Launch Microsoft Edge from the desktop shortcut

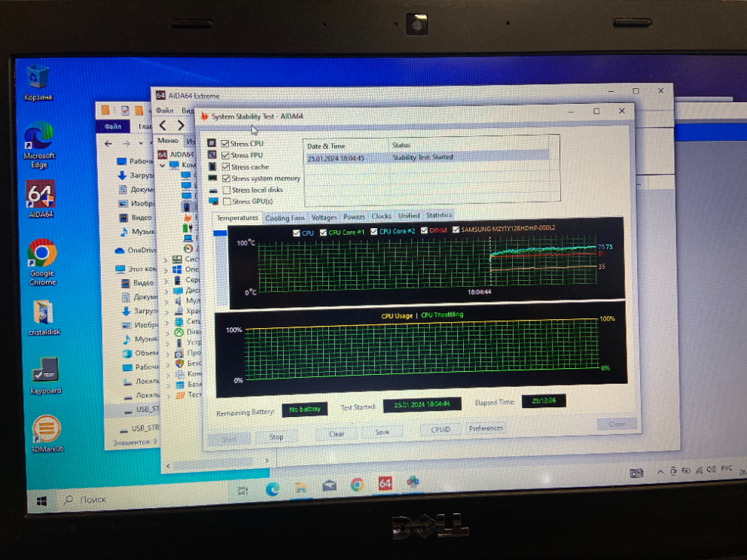pos(39,145)
